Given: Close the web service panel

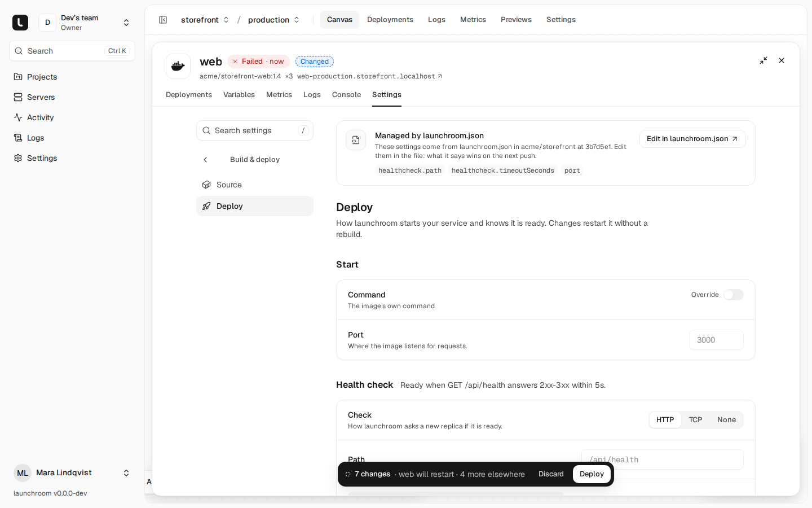Looking at the screenshot, I should click(782, 60).
